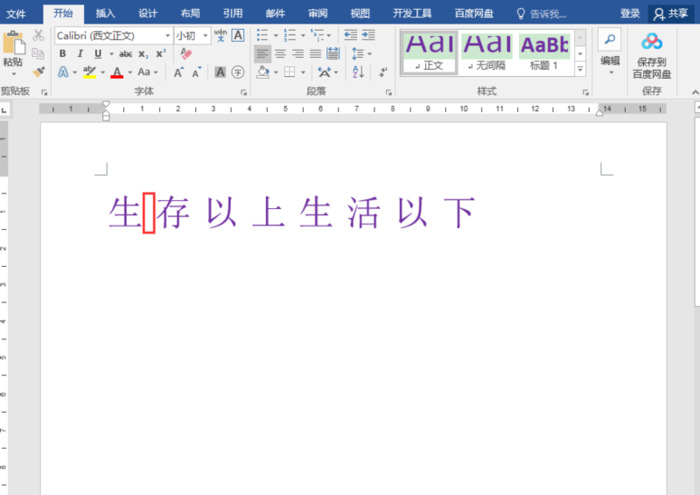Toggle subscript formatting
700x495 pixels.
[143, 54]
